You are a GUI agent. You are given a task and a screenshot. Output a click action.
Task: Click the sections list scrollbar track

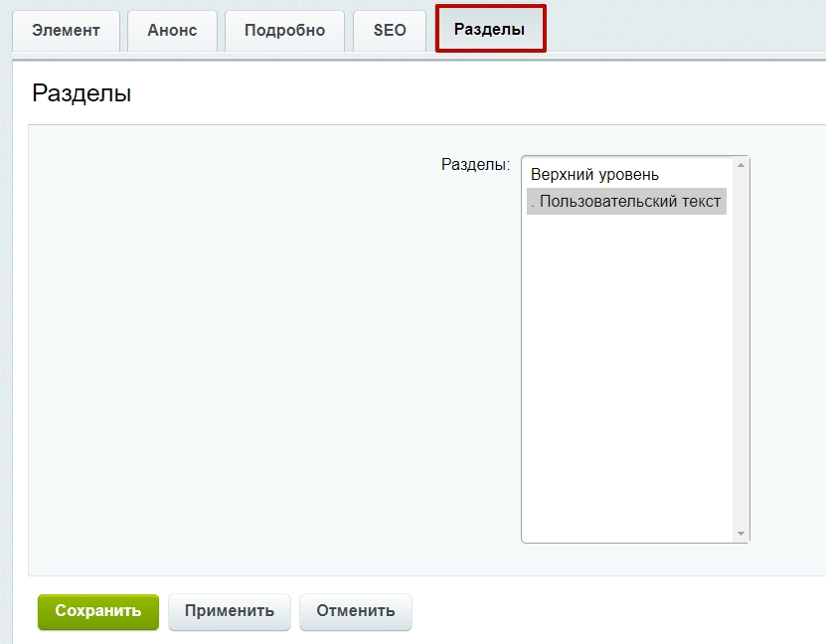(x=741, y=350)
